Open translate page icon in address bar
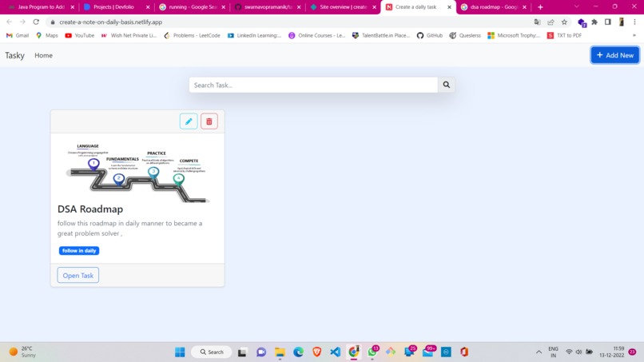This screenshot has height=362, width=644. coord(537,22)
